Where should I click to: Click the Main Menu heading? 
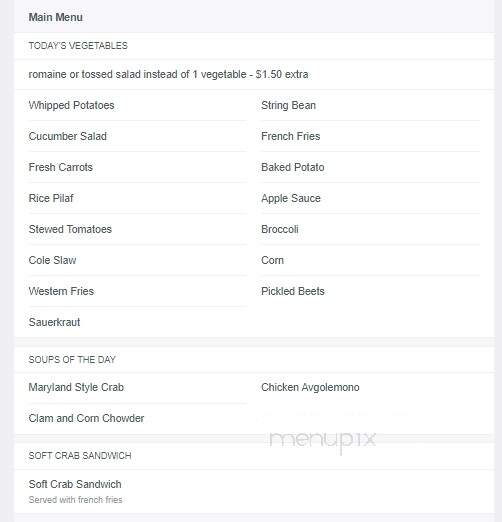(55, 17)
